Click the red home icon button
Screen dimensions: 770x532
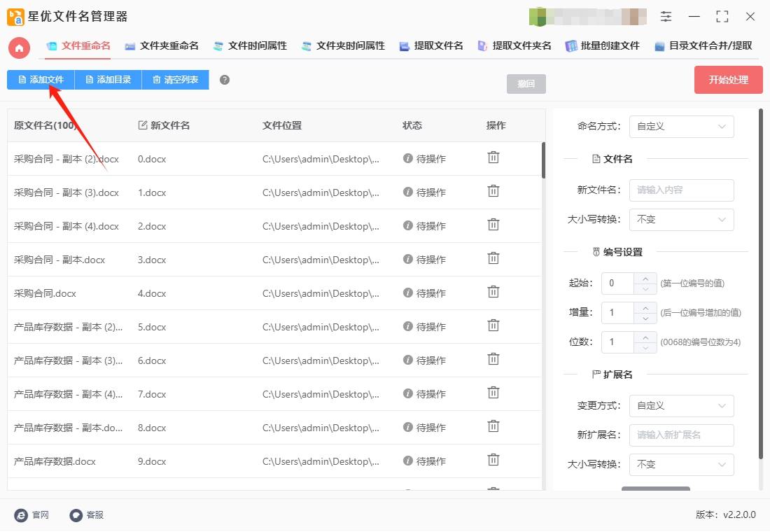pos(19,48)
